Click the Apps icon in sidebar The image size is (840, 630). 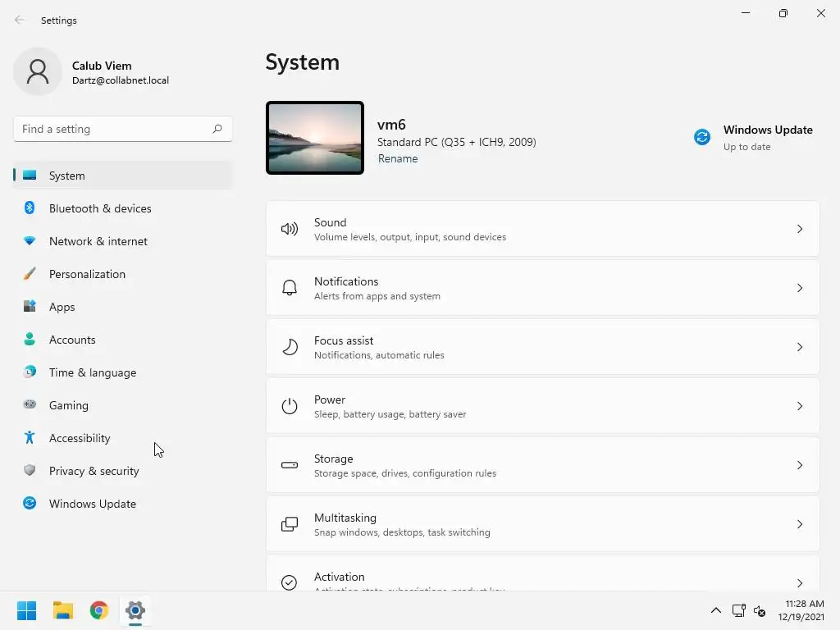30,307
